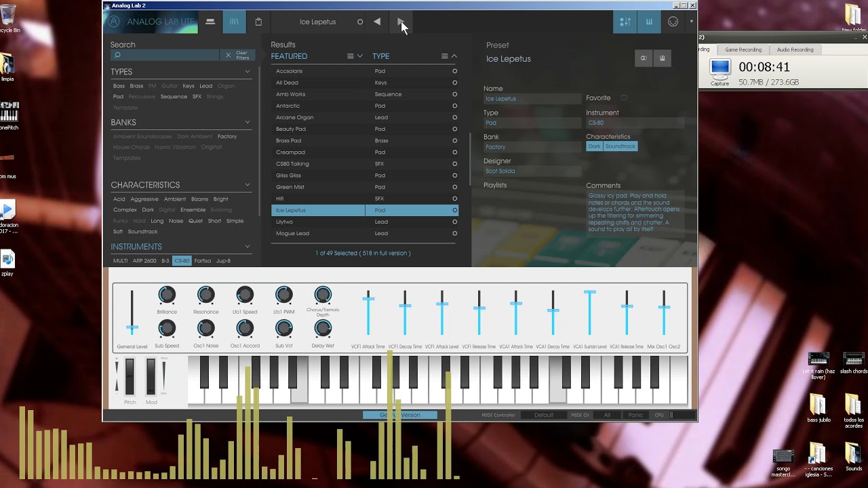Select the CS80 Talking preset

[364, 164]
